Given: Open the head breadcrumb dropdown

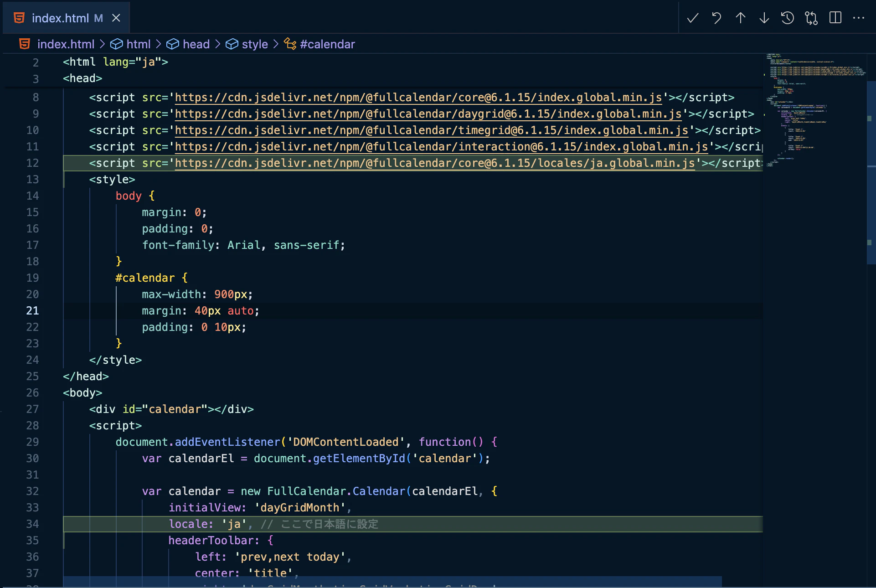Looking at the screenshot, I should (196, 44).
